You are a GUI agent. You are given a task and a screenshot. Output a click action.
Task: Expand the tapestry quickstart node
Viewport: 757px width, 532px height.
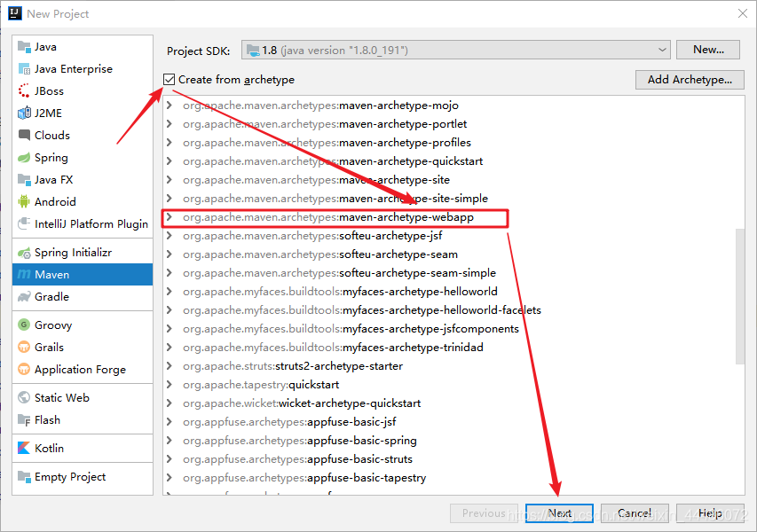169,385
